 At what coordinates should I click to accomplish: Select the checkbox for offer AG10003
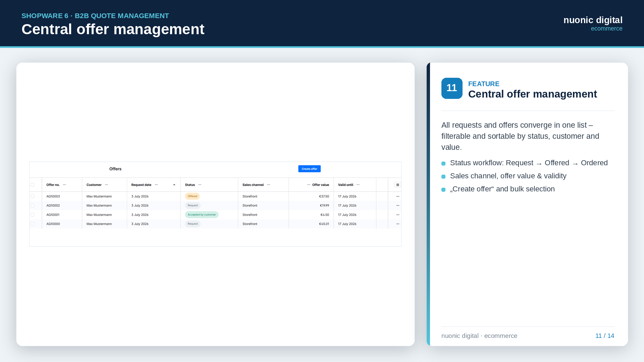33,196
